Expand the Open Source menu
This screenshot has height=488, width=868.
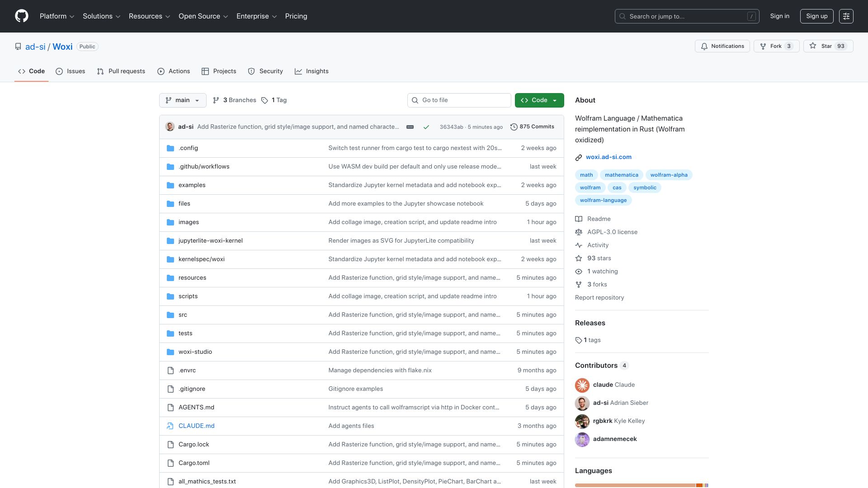[x=203, y=16]
